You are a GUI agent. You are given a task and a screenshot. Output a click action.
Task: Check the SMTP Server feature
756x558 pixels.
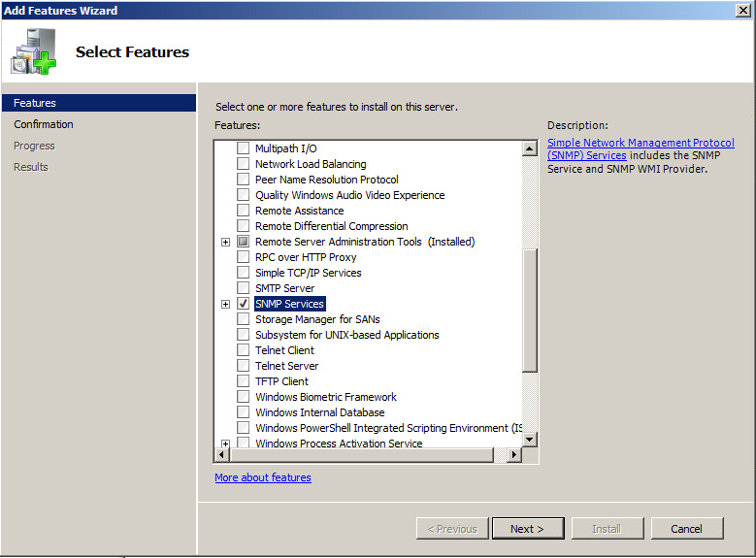point(243,288)
